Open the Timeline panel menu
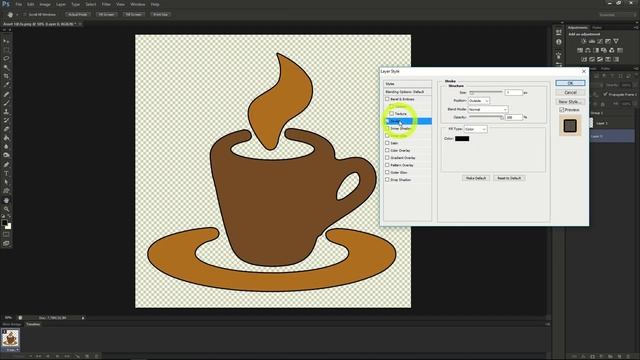Screen dimensions: 640x360 pyautogui.click(x=547, y=324)
